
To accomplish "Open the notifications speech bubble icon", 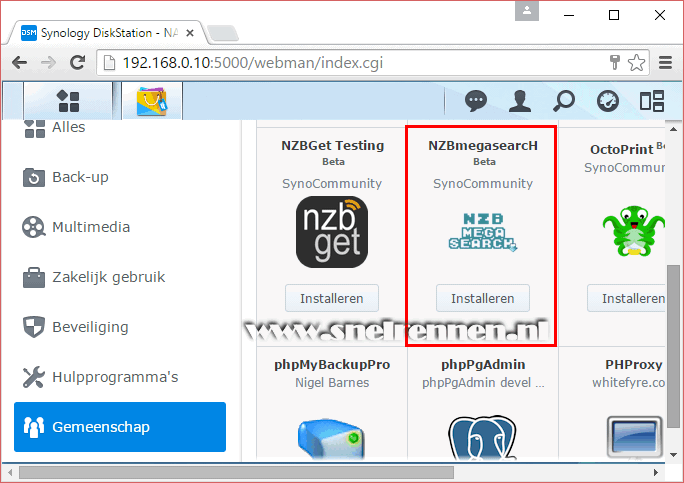I will click(475, 101).
